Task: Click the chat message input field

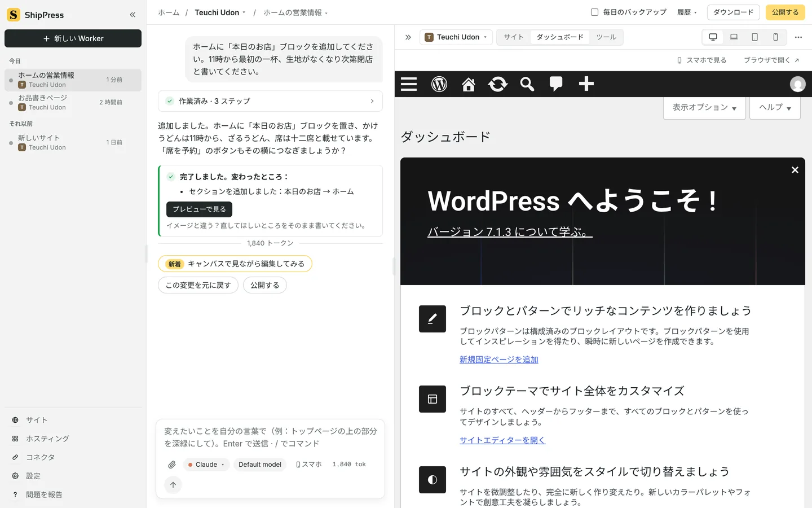Action: point(270,437)
